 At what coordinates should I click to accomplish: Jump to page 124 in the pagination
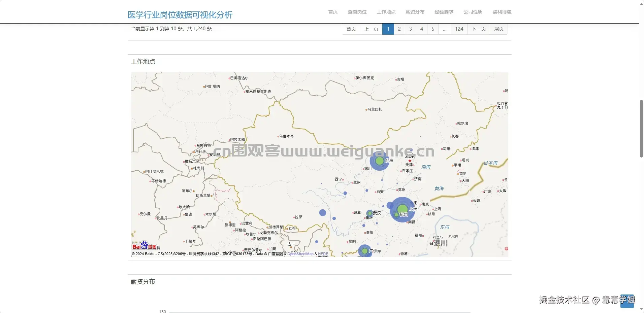pyautogui.click(x=459, y=29)
